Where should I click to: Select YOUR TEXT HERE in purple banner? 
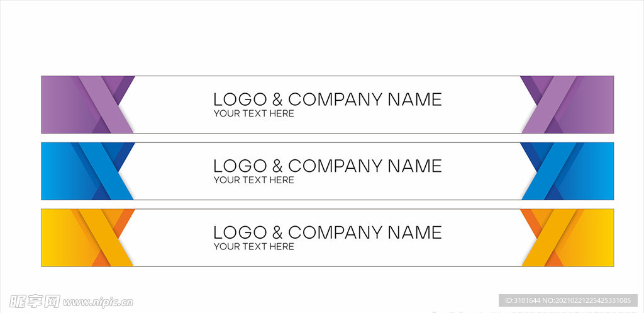coord(254,113)
